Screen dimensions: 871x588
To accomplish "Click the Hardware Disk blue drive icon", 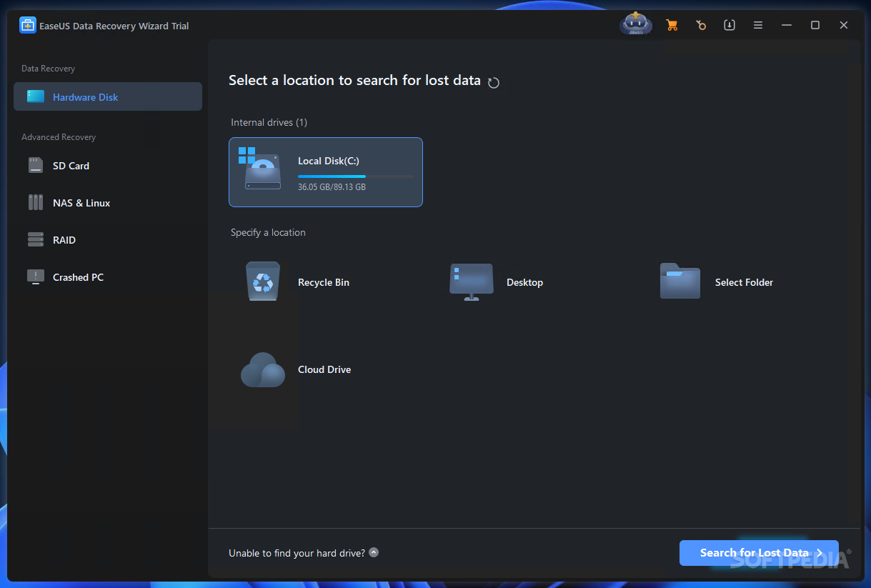I will pyautogui.click(x=36, y=96).
